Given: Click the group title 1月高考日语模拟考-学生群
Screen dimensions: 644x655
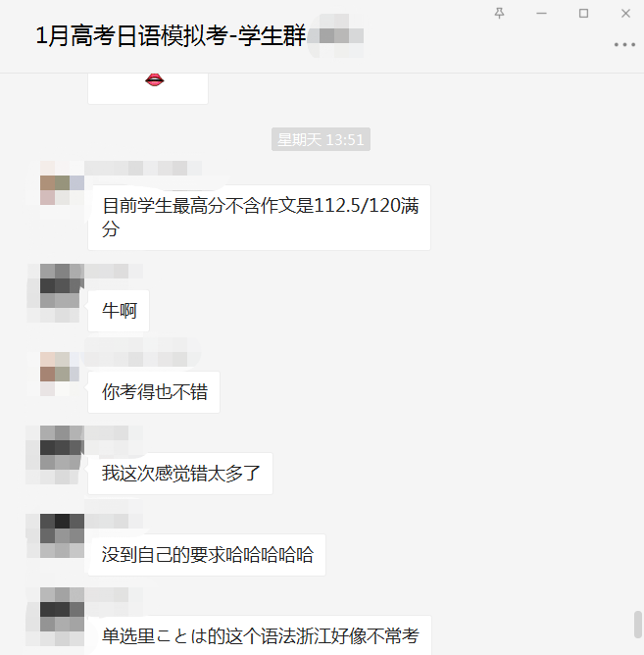Looking at the screenshot, I should click(x=171, y=35).
